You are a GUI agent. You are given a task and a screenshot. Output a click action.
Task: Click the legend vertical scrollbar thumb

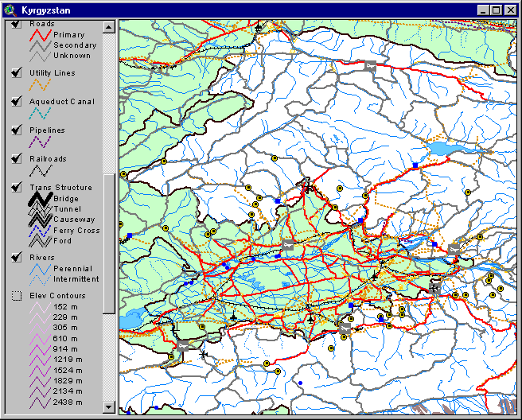(108, 243)
